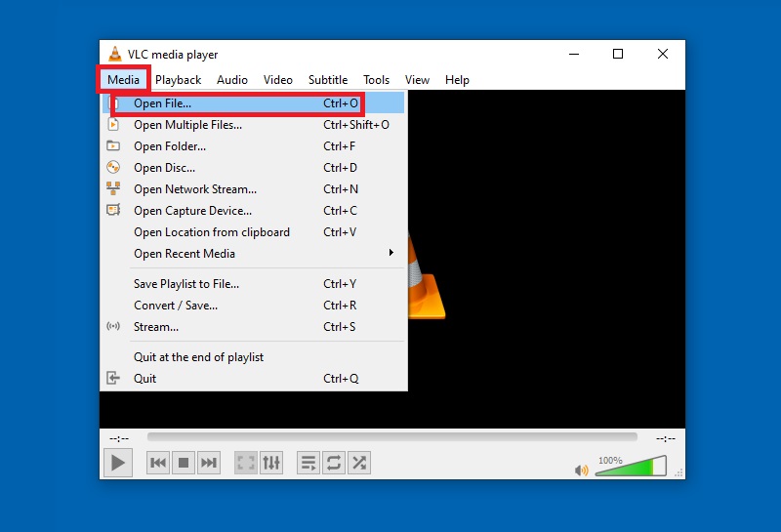Click the Play button

(118, 463)
